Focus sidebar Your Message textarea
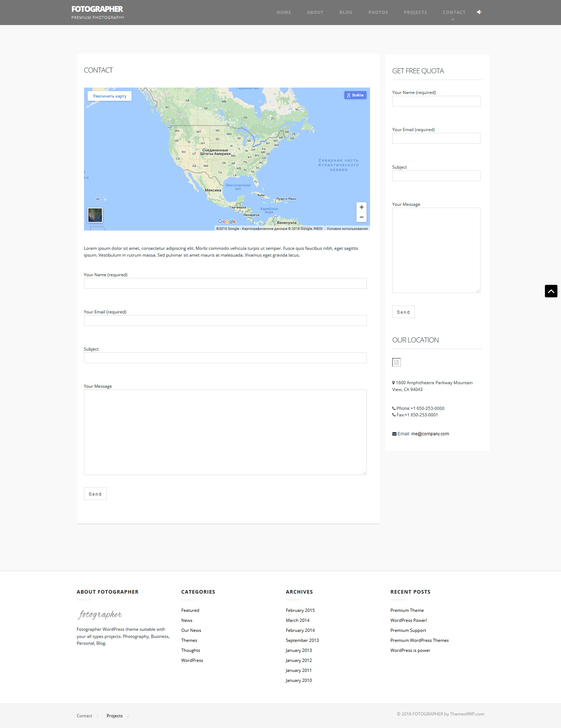This screenshot has height=728, width=561. click(436, 250)
